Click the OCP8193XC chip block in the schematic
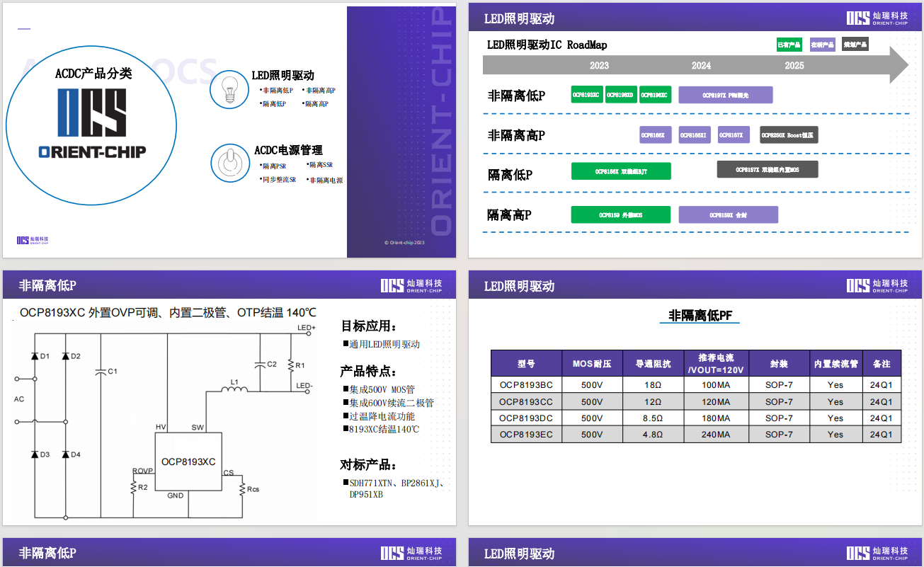This screenshot has width=924, height=567. click(x=188, y=462)
